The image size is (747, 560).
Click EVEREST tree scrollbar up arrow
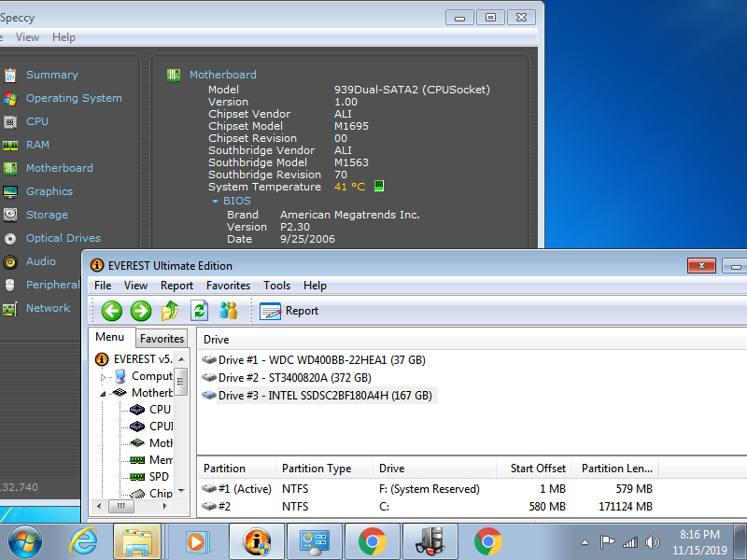(x=181, y=358)
